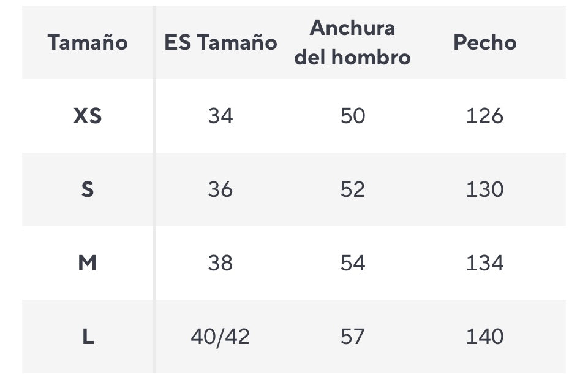
Task: Select the S size row label
Action: point(88,189)
